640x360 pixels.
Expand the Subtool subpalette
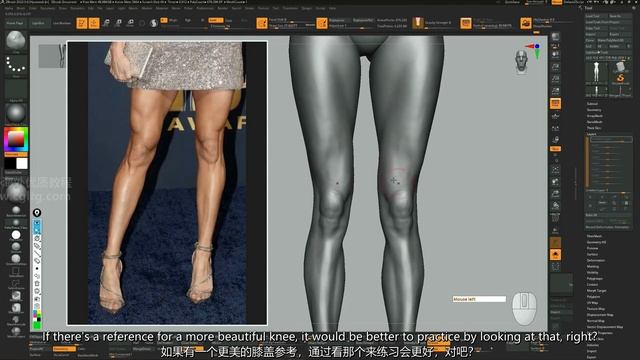[x=592, y=104]
